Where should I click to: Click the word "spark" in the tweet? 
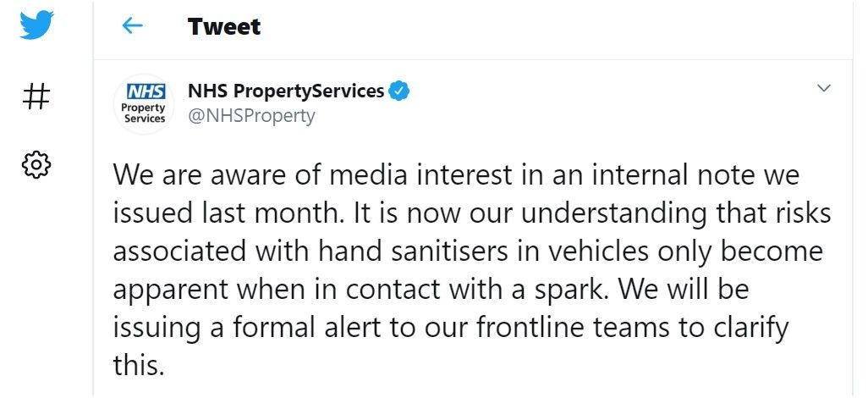[571, 290]
